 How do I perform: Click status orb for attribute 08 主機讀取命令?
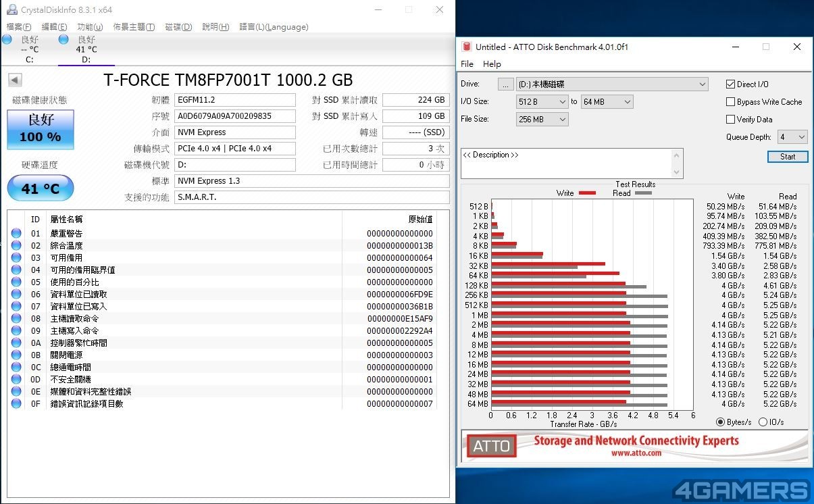16,319
